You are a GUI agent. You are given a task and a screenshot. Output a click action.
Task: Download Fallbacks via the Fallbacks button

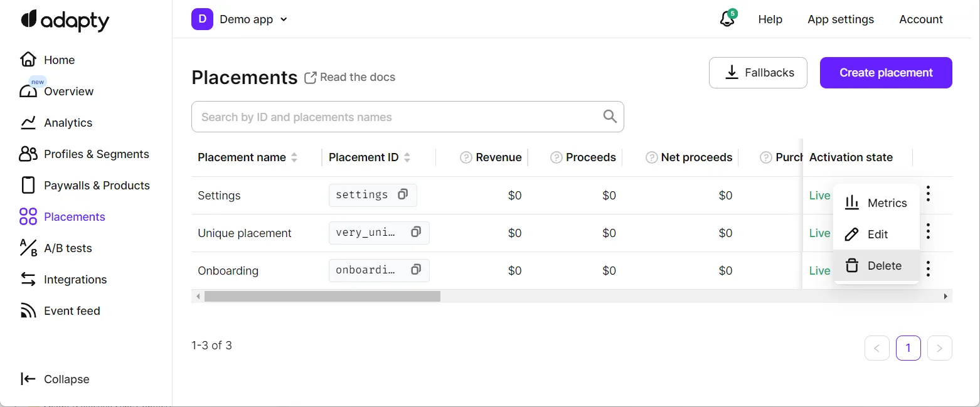click(758, 73)
